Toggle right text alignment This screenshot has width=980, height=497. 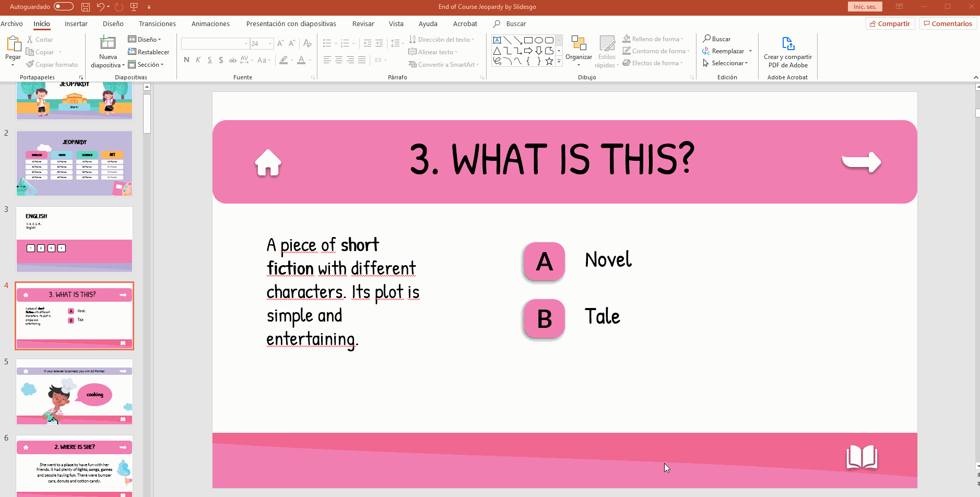[350, 60]
